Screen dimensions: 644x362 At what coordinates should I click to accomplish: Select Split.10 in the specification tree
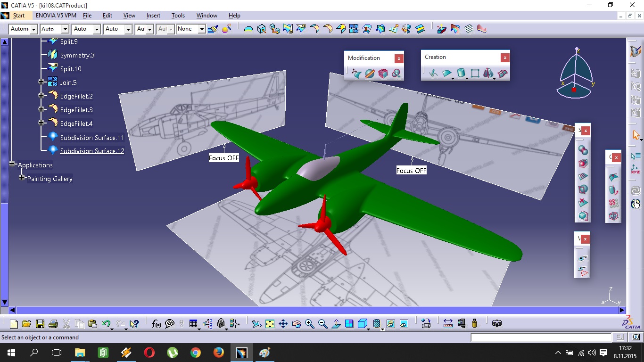click(x=71, y=69)
